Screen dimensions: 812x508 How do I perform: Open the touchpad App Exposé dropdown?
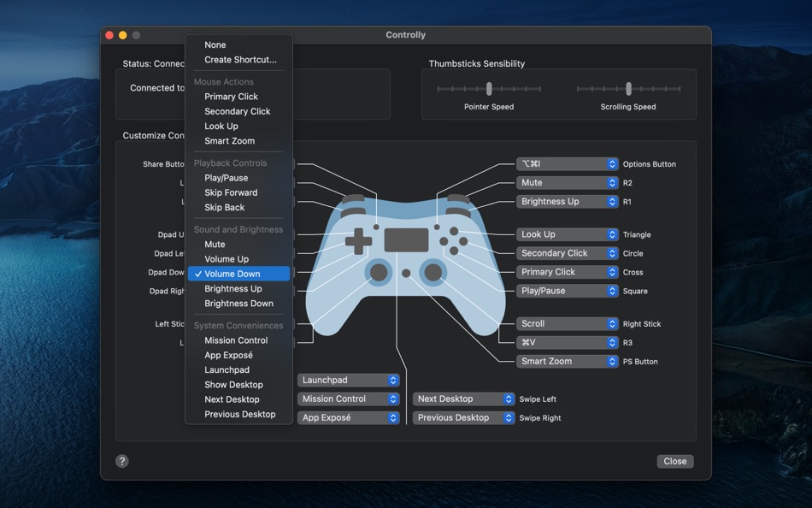pyautogui.click(x=349, y=418)
